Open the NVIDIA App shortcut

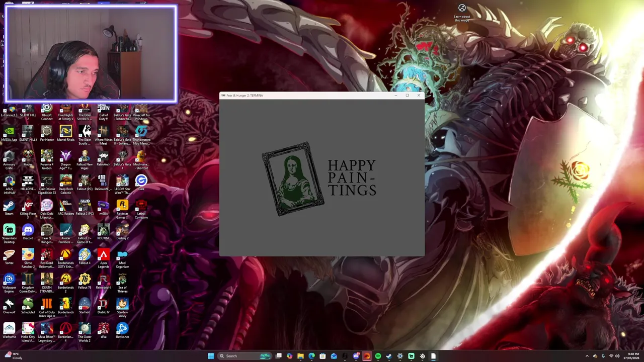pyautogui.click(x=9, y=134)
